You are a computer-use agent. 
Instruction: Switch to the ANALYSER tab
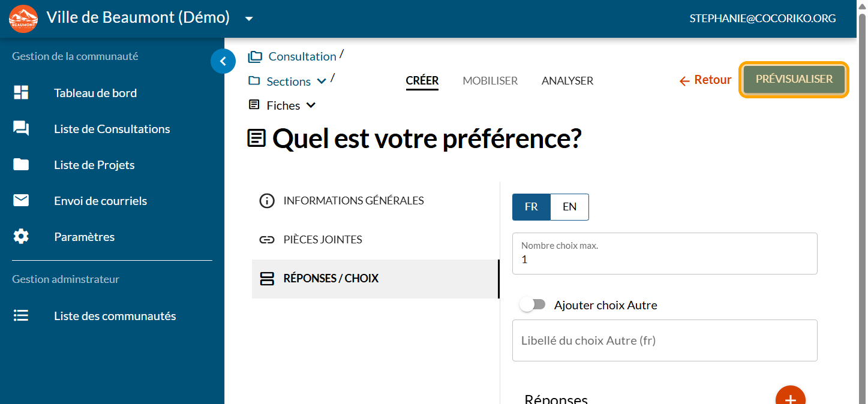567,81
